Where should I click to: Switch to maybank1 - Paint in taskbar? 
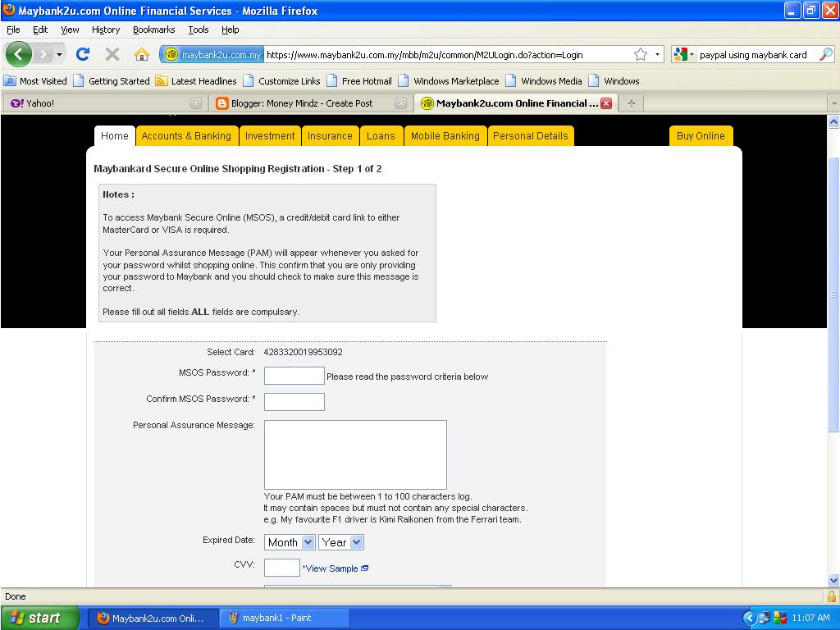(x=285, y=618)
